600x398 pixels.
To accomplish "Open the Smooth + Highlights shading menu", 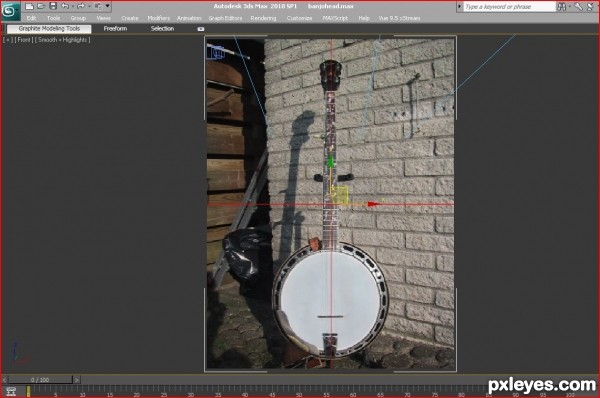I will 63,40.
